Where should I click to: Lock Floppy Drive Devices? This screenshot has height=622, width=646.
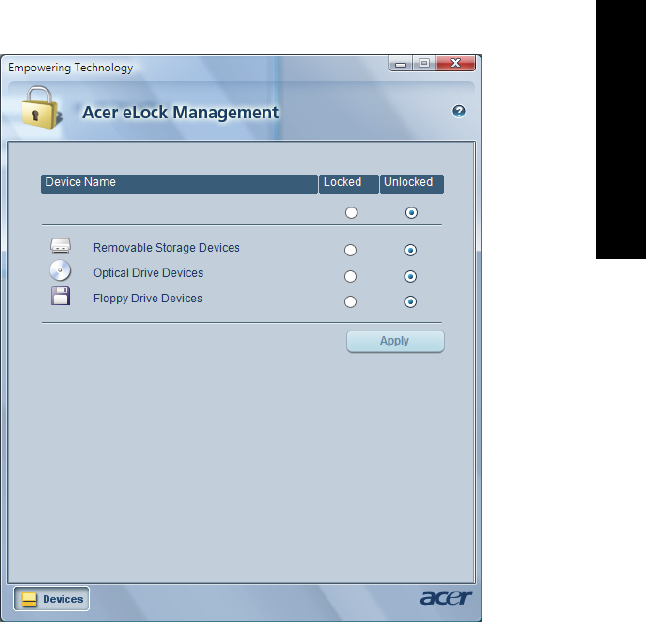[x=350, y=302]
